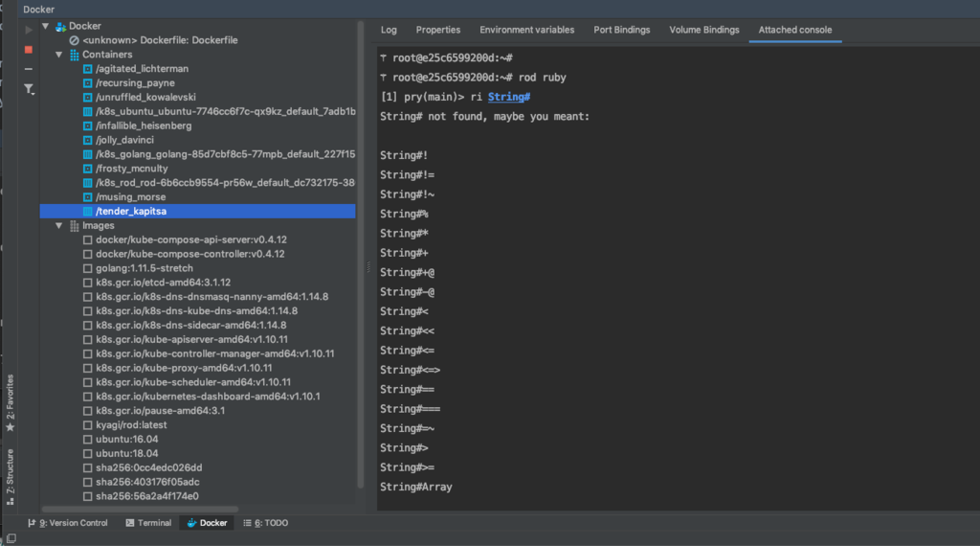
Task: Open the TODO tool window
Action: (266, 523)
